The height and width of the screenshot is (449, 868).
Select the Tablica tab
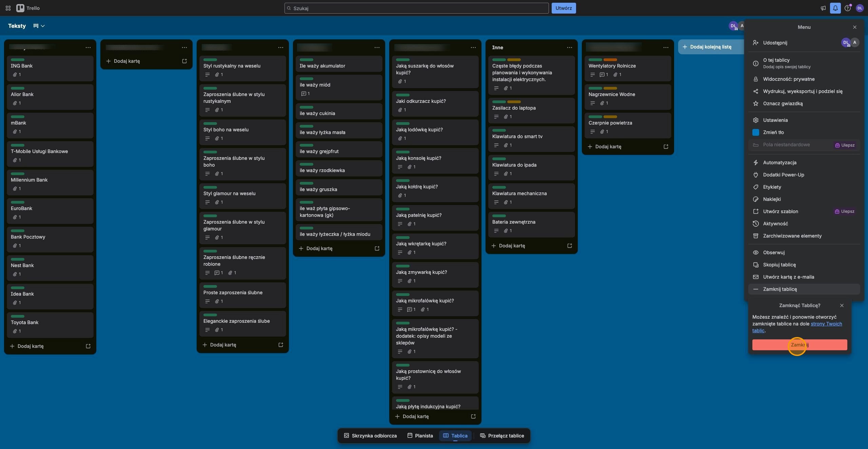click(x=455, y=436)
